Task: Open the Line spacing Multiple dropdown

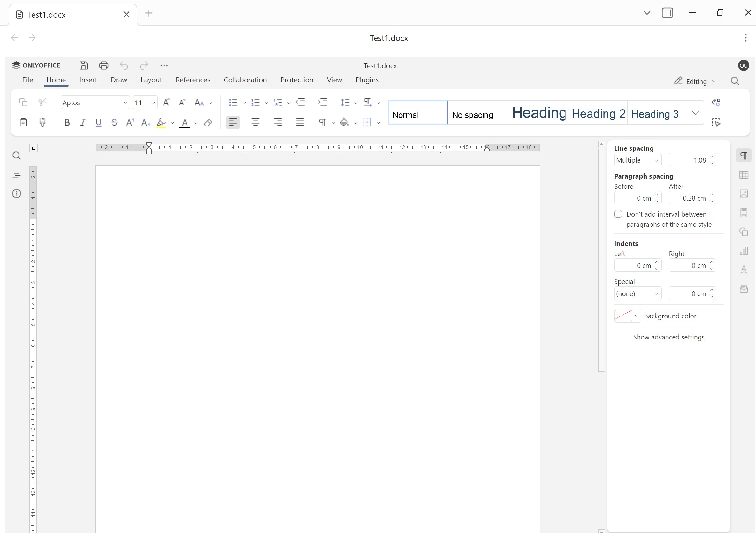Action: [638, 160]
